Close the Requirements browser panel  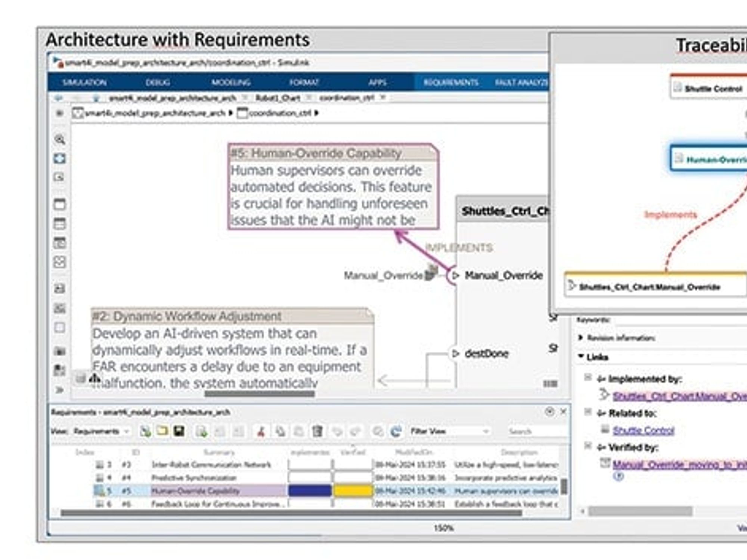tap(563, 411)
